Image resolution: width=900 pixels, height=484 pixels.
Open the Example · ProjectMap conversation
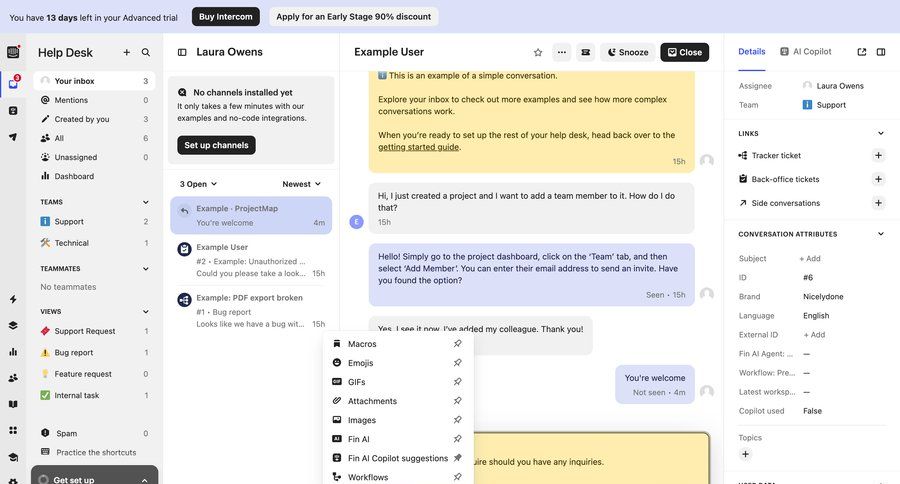[x=251, y=215]
